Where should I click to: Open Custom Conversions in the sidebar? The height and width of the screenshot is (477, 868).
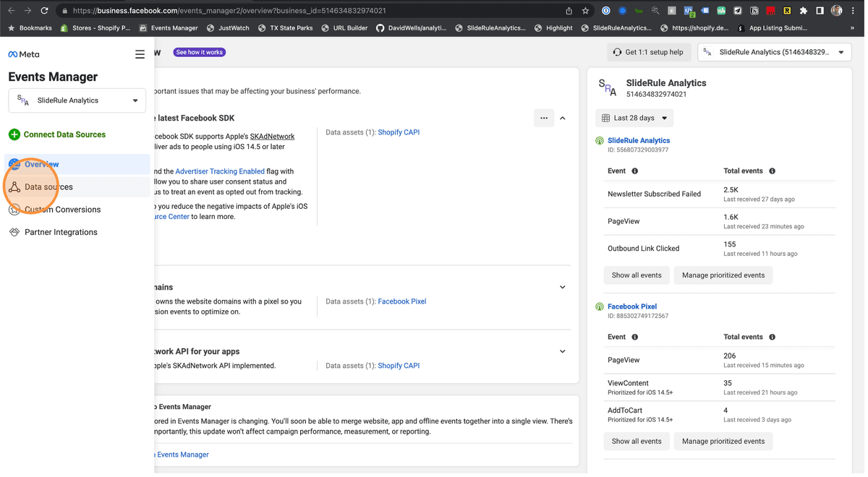click(77, 210)
